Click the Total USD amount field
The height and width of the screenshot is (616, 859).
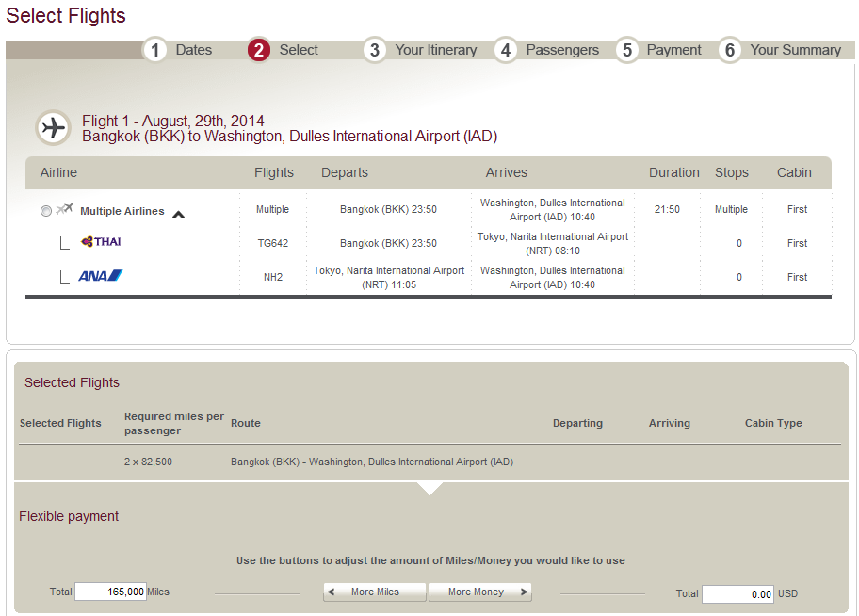point(738,594)
